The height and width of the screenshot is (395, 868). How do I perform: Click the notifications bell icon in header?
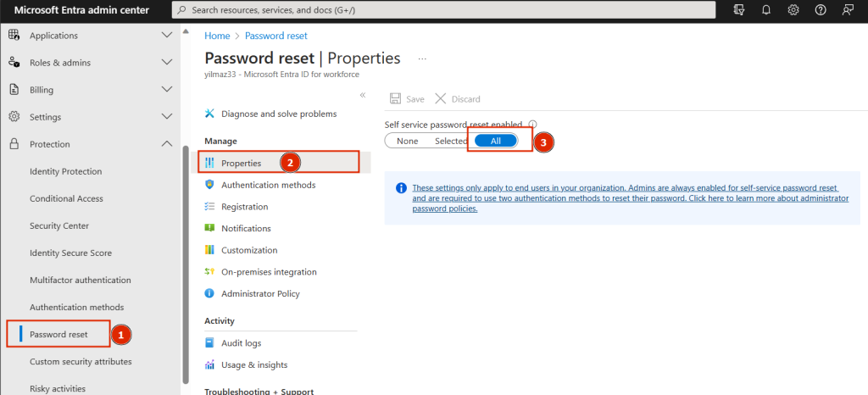click(767, 10)
